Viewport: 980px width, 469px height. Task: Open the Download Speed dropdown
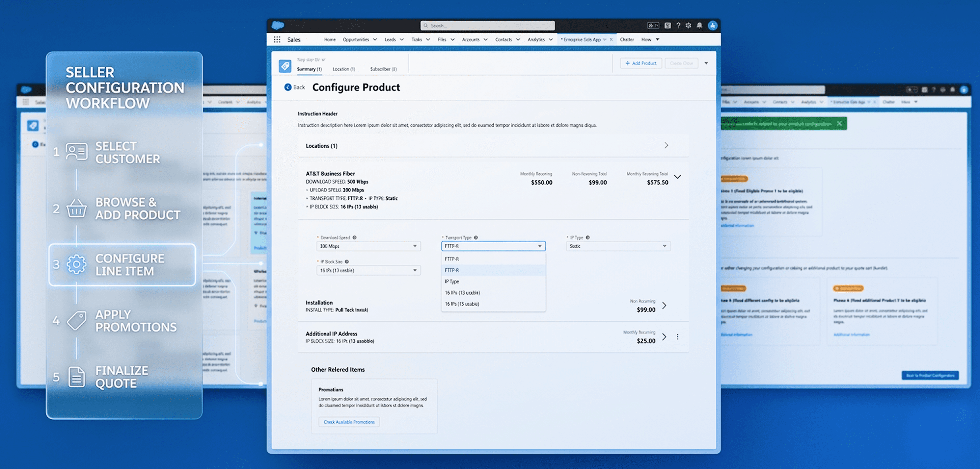tap(368, 246)
